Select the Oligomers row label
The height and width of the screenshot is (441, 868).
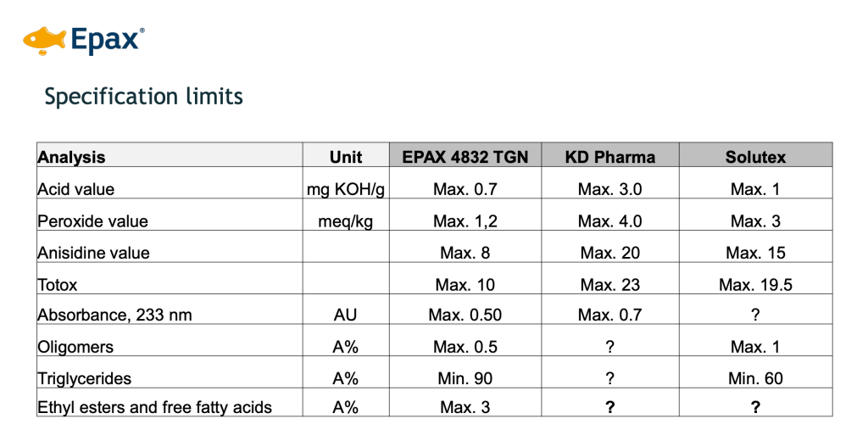pos(75,347)
